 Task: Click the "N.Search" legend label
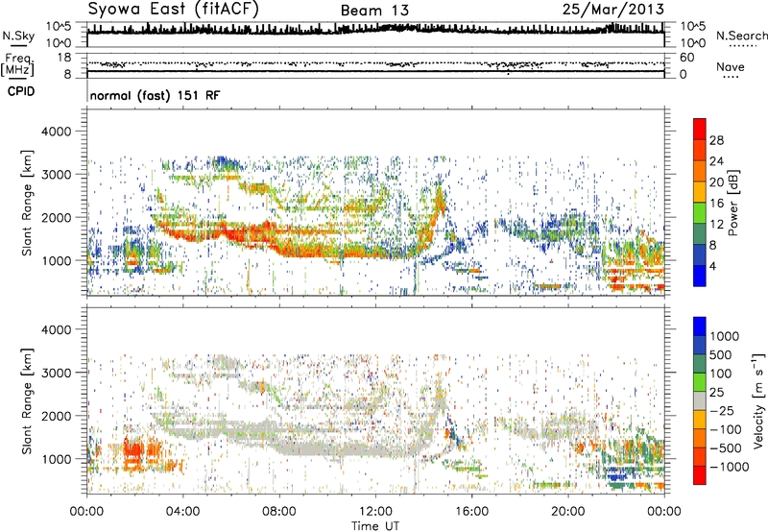741,36
